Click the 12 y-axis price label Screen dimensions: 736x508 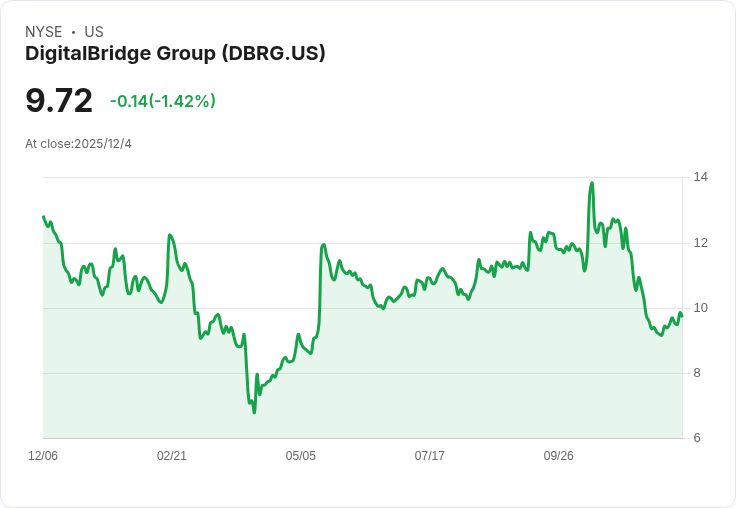[701, 243]
